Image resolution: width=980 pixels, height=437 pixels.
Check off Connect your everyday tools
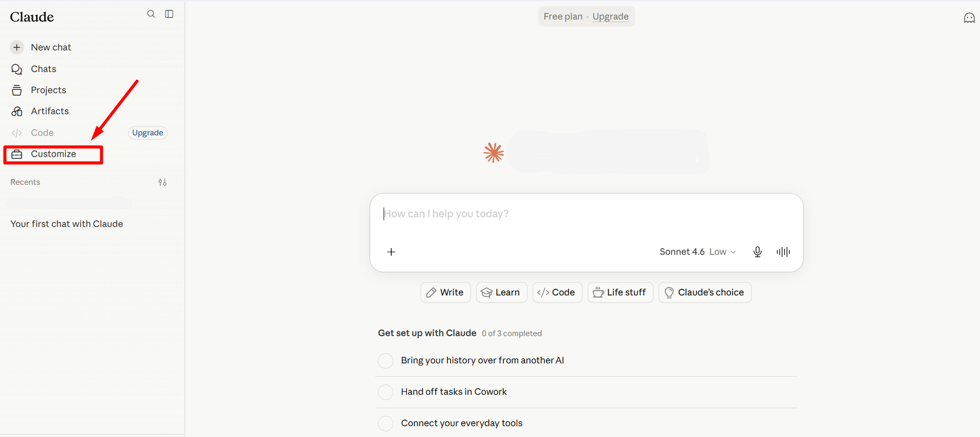point(386,424)
